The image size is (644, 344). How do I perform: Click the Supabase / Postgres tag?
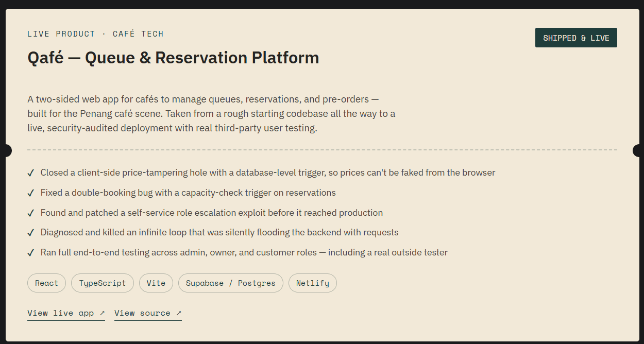231,283
